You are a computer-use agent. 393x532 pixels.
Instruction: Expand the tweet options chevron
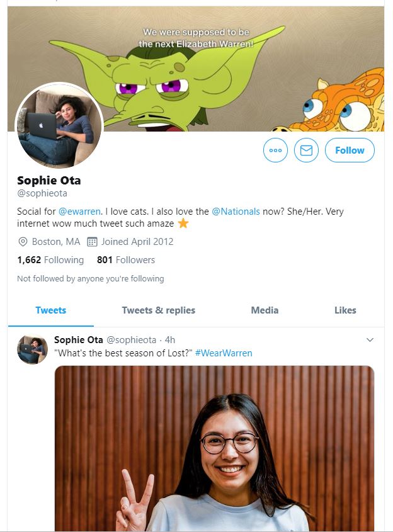(x=370, y=340)
